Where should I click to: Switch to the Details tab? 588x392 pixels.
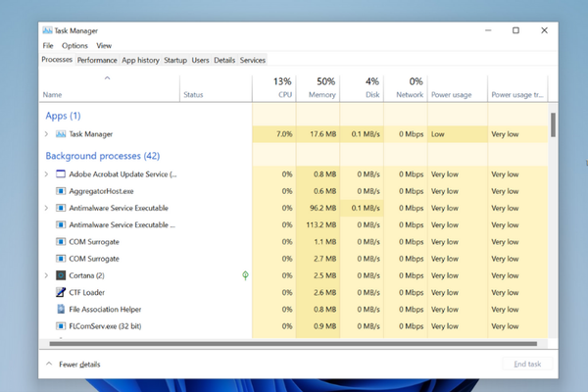(224, 60)
